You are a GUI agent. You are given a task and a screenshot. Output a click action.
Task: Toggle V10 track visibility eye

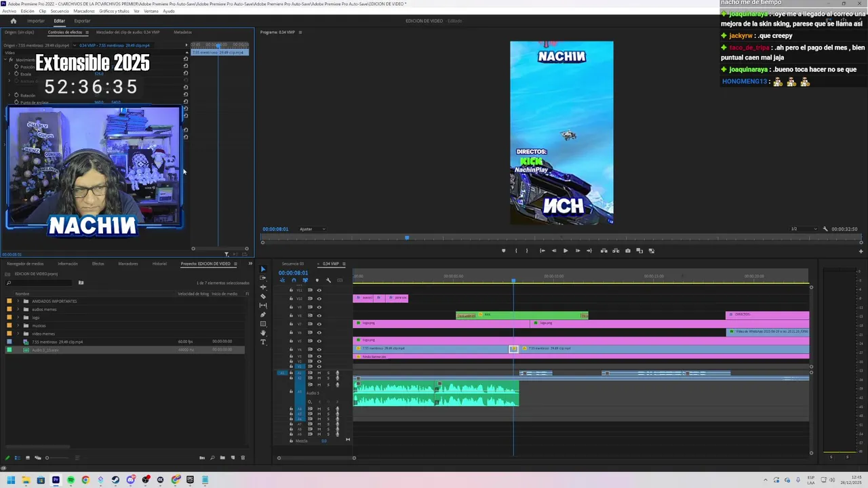click(x=319, y=298)
